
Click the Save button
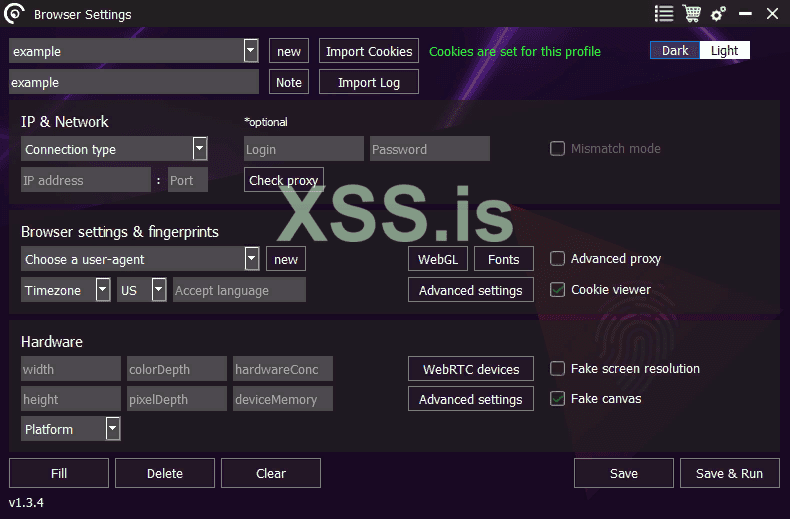click(x=624, y=473)
